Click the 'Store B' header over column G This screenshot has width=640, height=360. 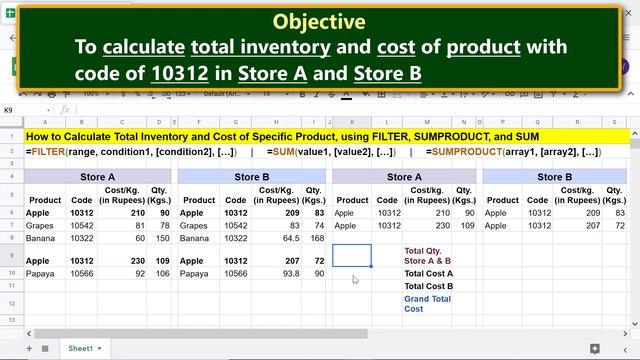pos(252,177)
